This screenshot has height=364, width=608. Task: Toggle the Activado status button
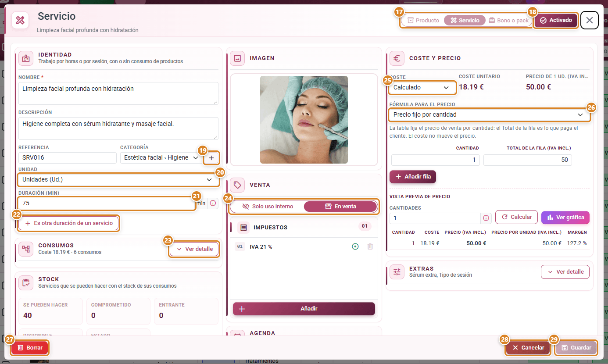coord(556,20)
